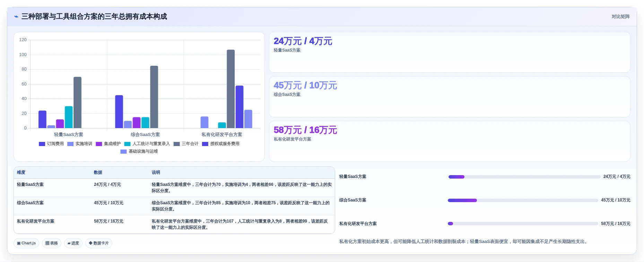This screenshot has width=644, height=262.
Task: Click the 私有化研发平台方案 x-axis label
Action: coord(222,135)
